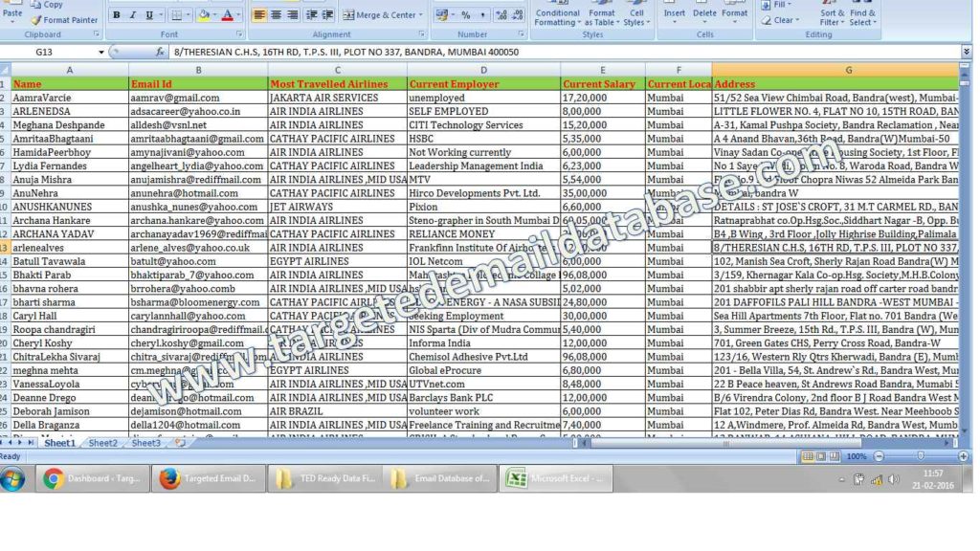Open Format as Table gallery
Screen dimensions: 980x551
602,15
